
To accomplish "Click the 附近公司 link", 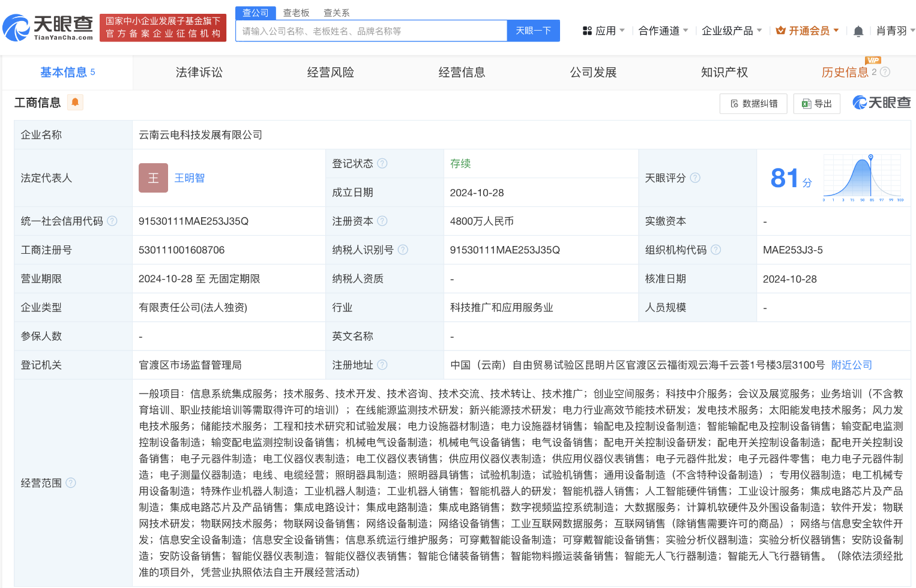I will coord(851,365).
